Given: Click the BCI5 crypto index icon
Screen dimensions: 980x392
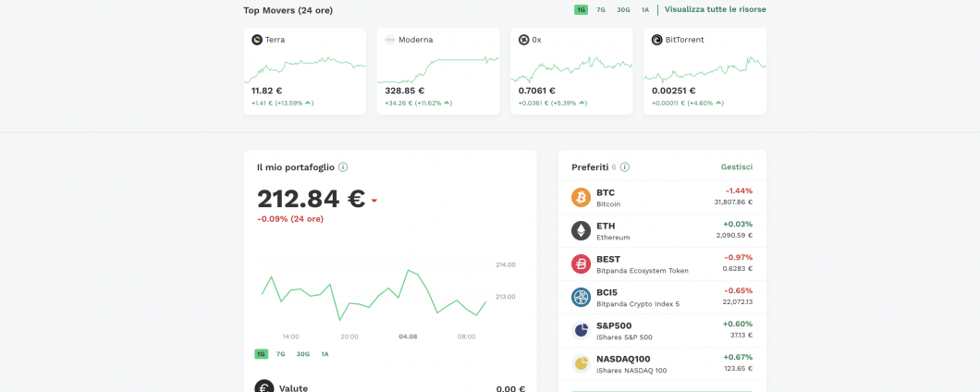Looking at the screenshot, I should click(x=581, y=297).
